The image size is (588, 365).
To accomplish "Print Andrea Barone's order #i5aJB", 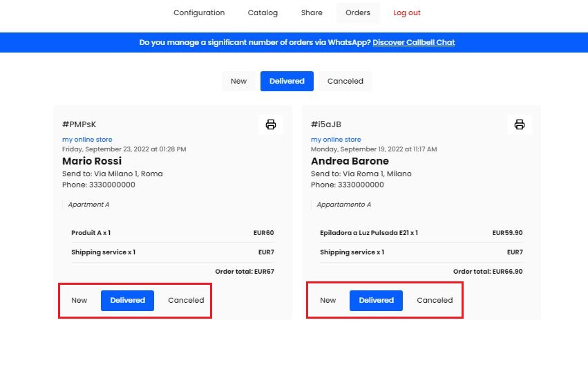I will pos(520,124).
